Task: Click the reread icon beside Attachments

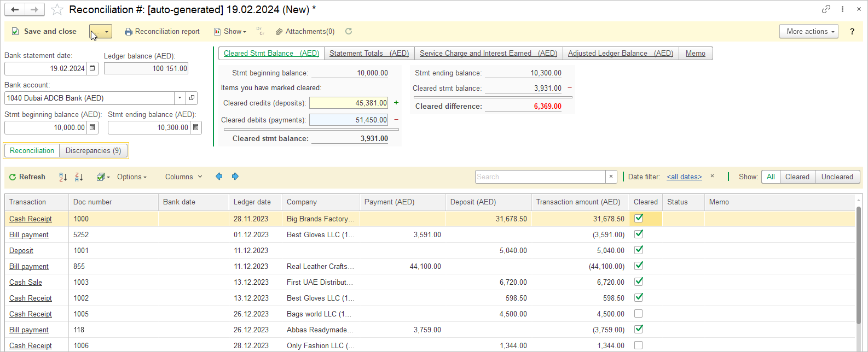Action: click(x=349, y=31)
